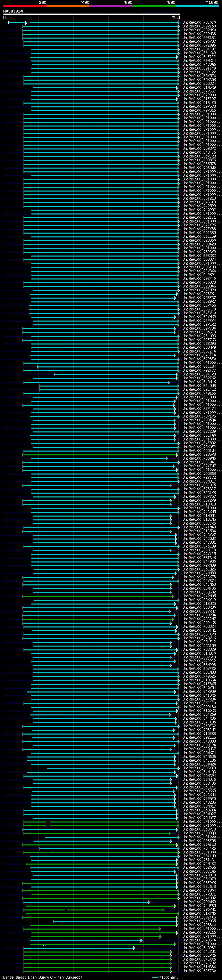The width and height of the screenshot is (222, 980).
Task: Open hit UniRef100_B7S3I7
Action: (199, 489)
